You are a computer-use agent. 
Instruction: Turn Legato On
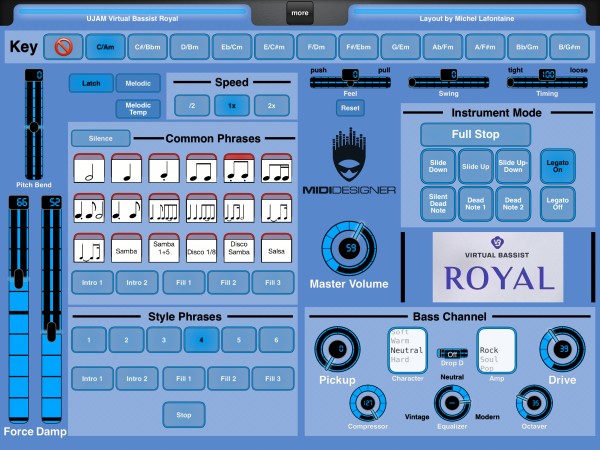tap(558, 166)
